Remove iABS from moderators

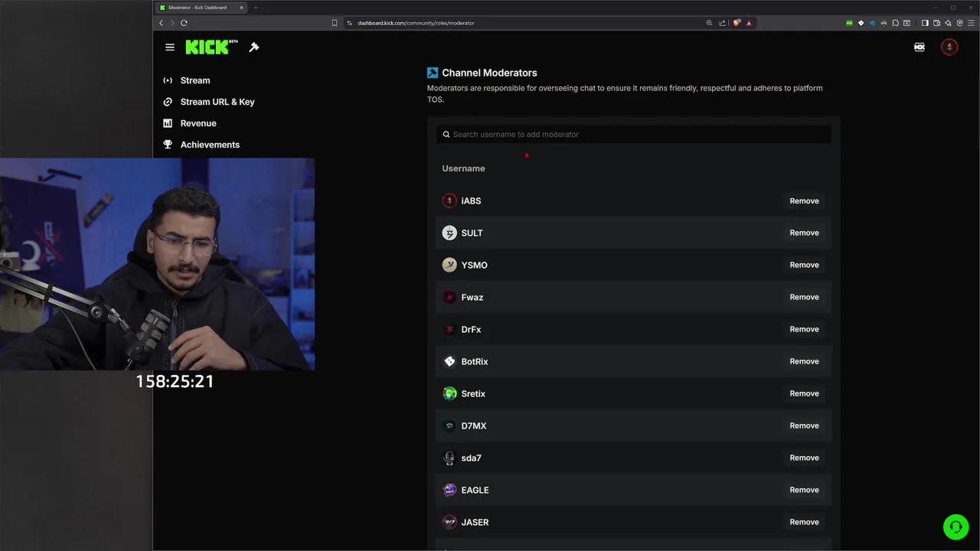pos(804,201)
